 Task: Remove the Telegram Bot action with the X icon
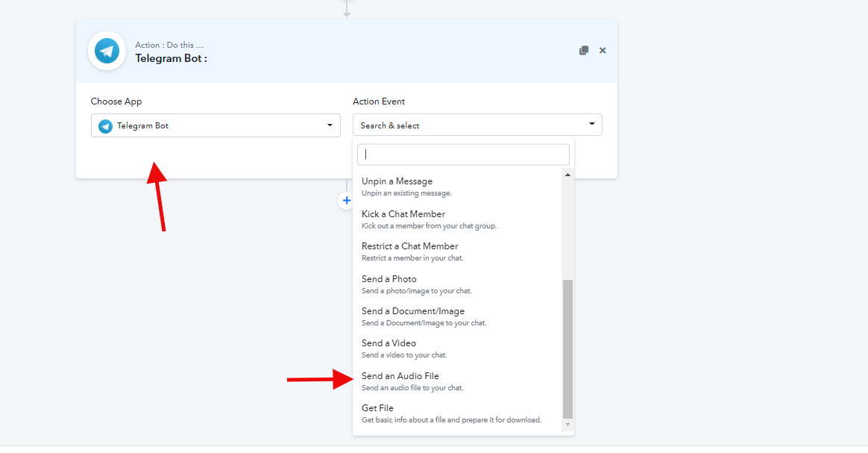coord(603,51)
